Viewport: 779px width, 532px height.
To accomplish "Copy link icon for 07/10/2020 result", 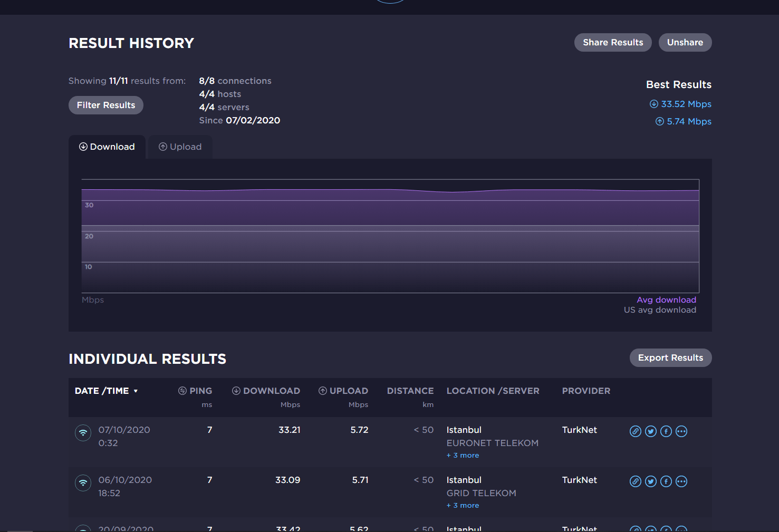I will [636, 431].
